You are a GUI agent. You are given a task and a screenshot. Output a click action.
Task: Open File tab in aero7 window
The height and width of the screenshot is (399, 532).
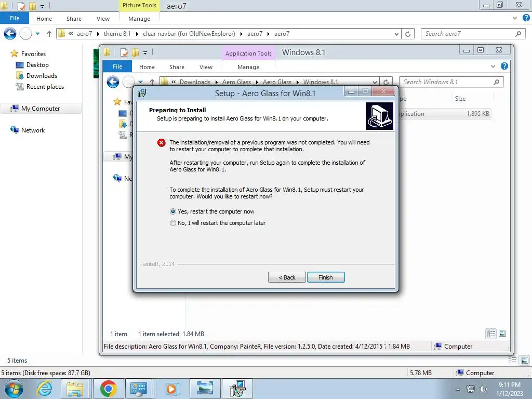[x=15, y=18]
